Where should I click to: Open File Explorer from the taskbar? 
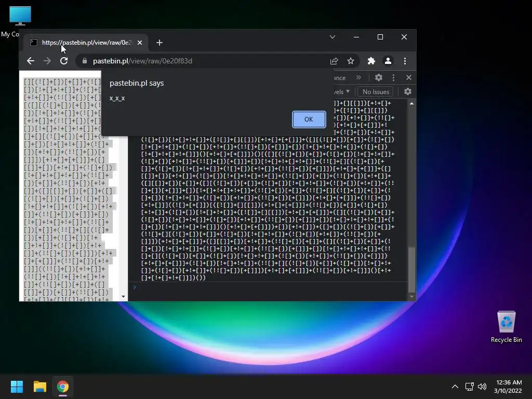(39, 387)
